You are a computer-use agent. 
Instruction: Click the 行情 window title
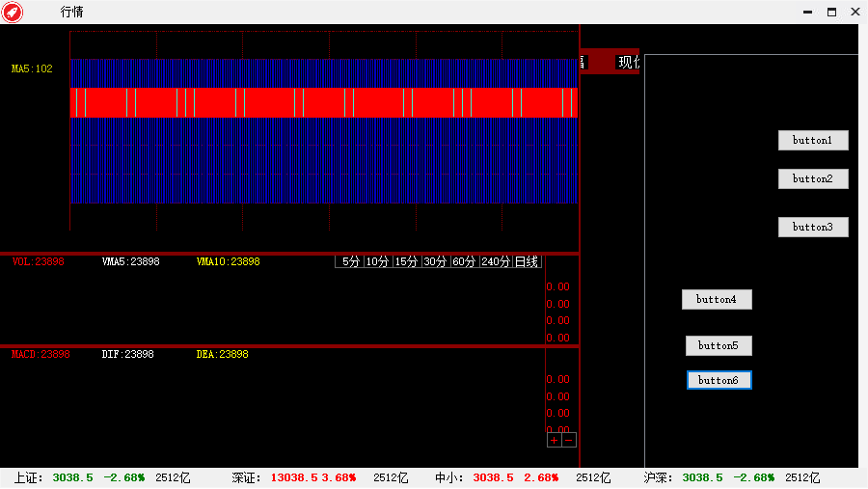[72, 12]
